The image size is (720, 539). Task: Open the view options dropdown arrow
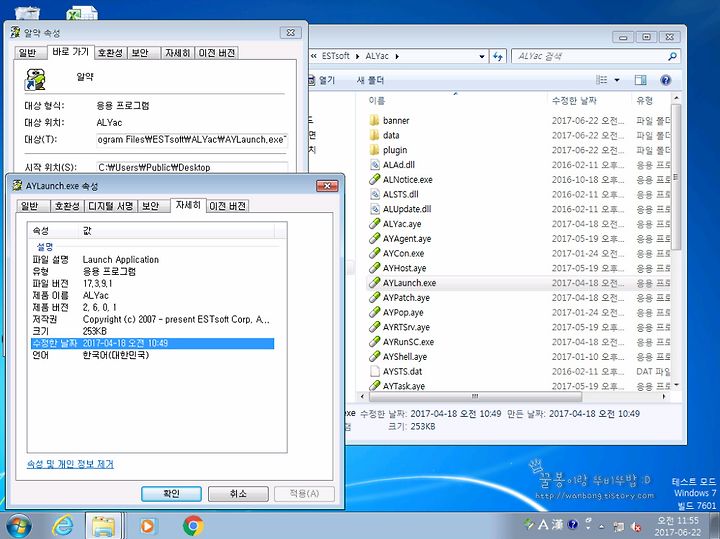(x=617, y=80)
